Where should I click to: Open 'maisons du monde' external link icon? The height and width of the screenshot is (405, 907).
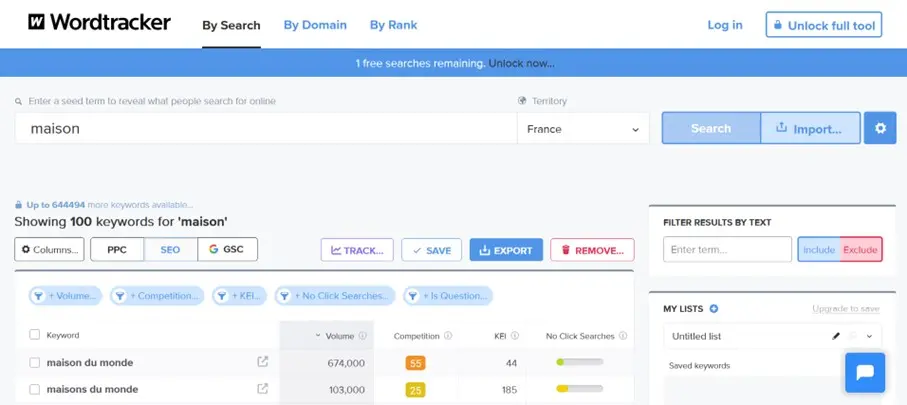(x=263, y=388)
